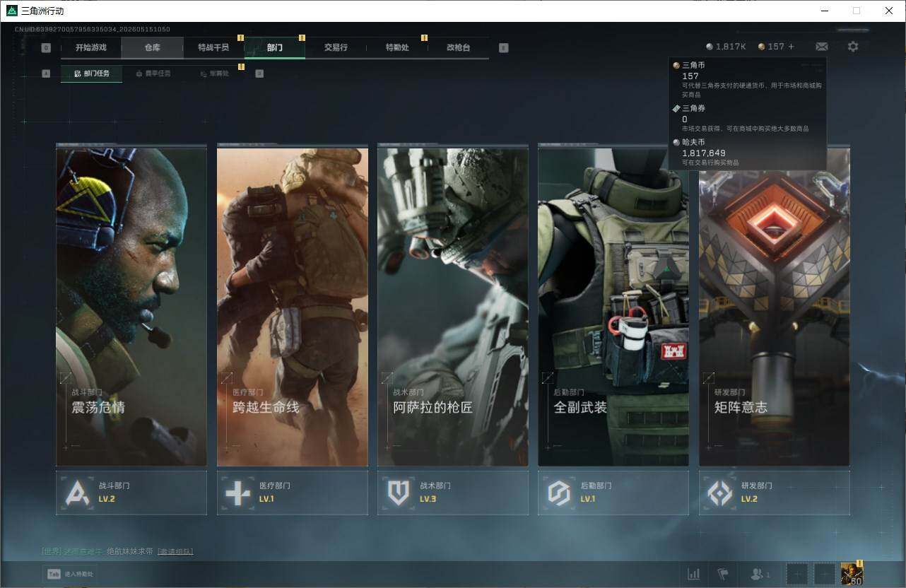Select the 部门任务 sub-tab

(91, 73)
